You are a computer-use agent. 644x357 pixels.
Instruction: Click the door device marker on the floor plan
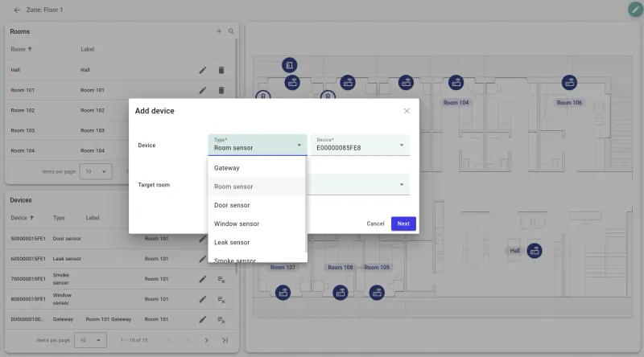[x=290, y=65]
